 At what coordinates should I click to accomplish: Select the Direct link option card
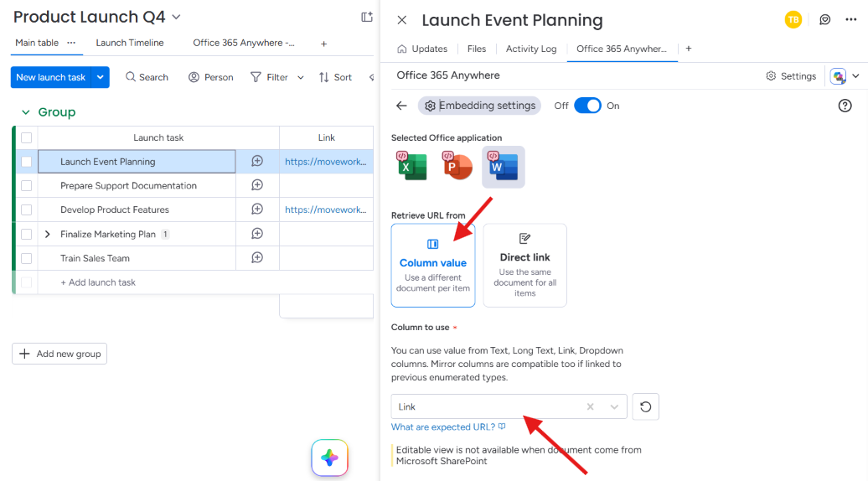[524, 265]
